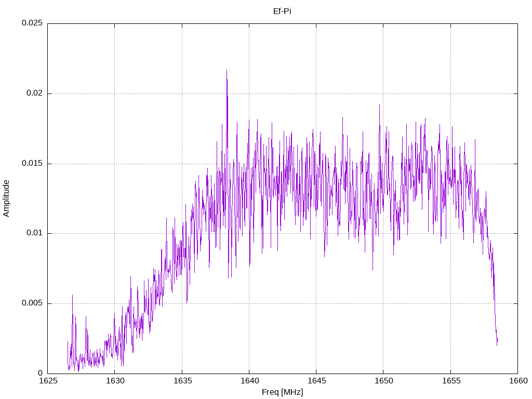This screenshot has width=532, height=399.
Task: Click the trace's falling end near 1658 MHz
Action: (497, 344)
